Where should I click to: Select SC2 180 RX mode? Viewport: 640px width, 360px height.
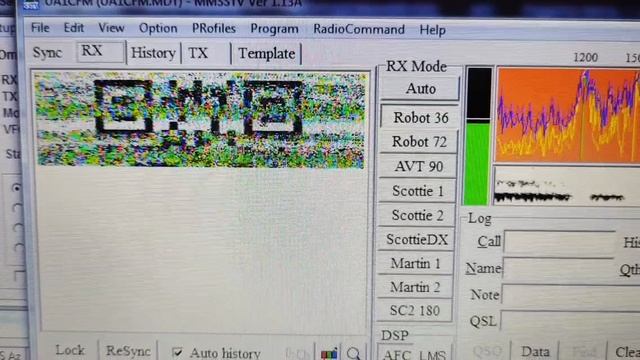click(414, 311)
